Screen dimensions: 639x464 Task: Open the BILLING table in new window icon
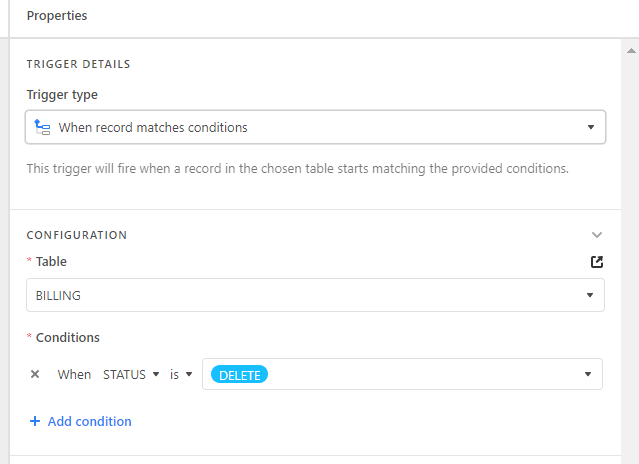597,262
